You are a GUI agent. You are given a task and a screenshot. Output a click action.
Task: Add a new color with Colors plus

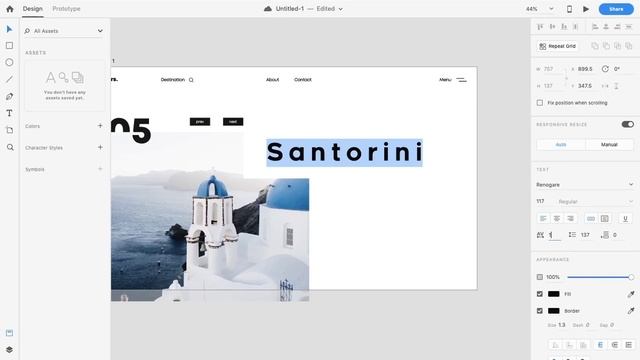point(100,126)
